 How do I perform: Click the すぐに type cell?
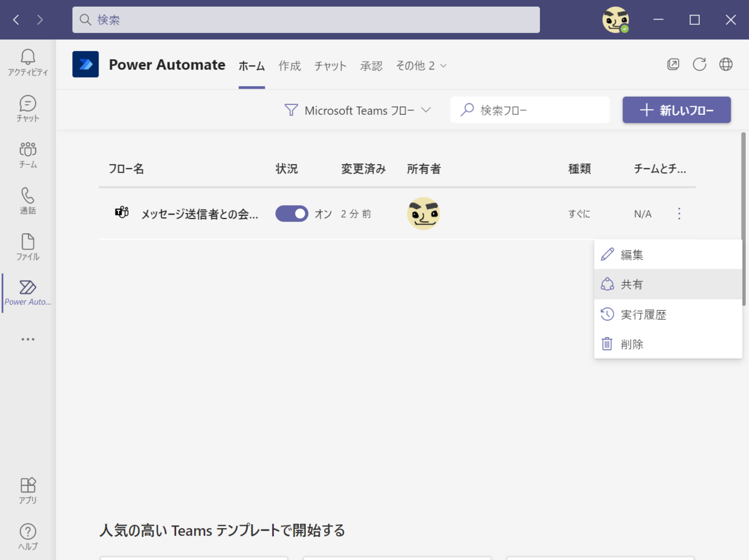[x=579, y=214]
